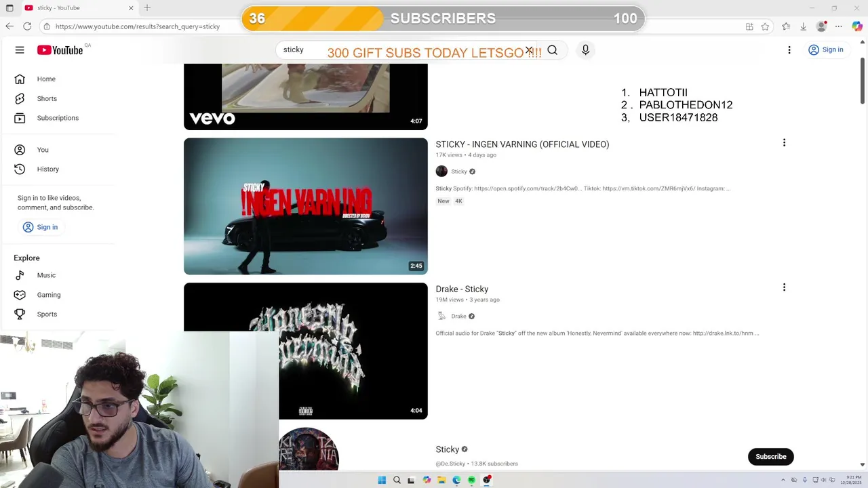The width and height of the screenshot is (868, 488).
Task: Click the YouTube search box
Action: (407, 49)
